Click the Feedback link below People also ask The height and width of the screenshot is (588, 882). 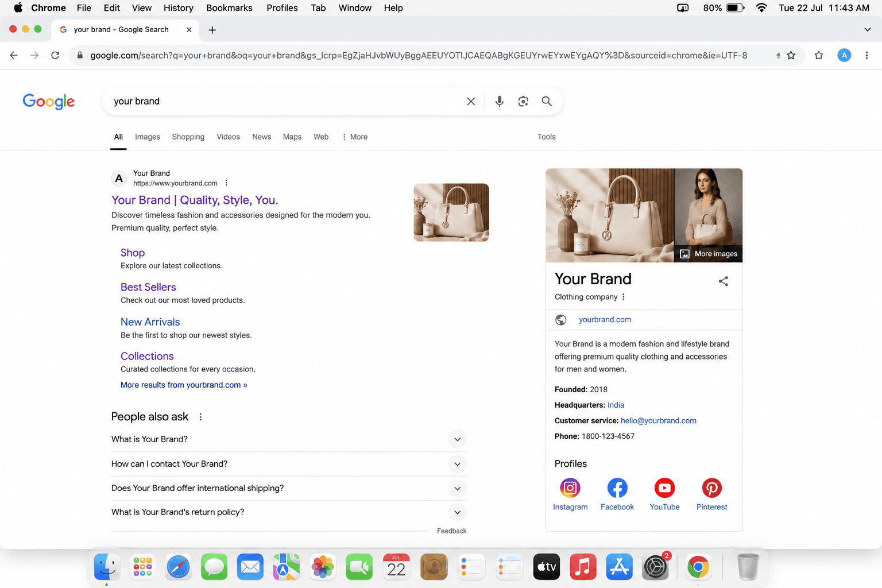[x=451, y=531]
